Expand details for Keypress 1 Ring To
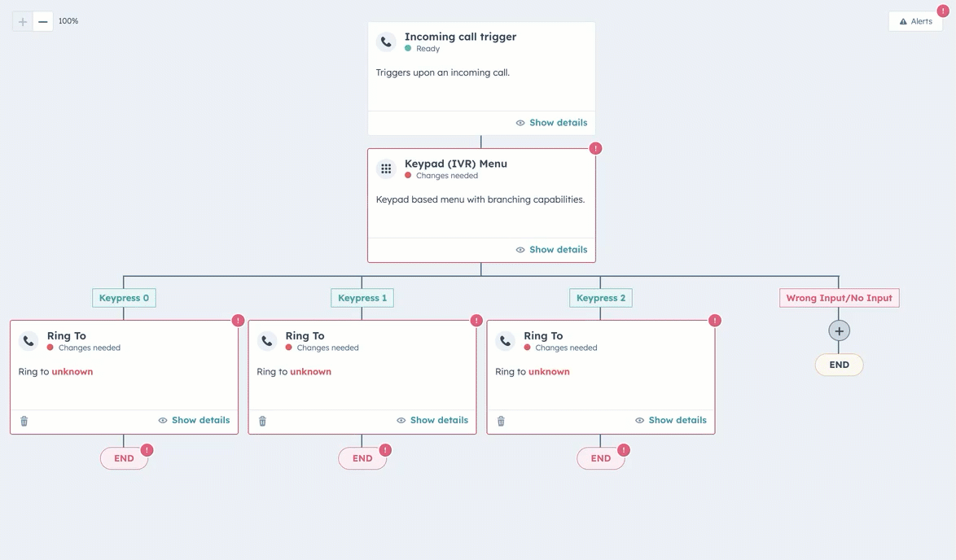Viewport: 956px width, 560px height. 432,420
